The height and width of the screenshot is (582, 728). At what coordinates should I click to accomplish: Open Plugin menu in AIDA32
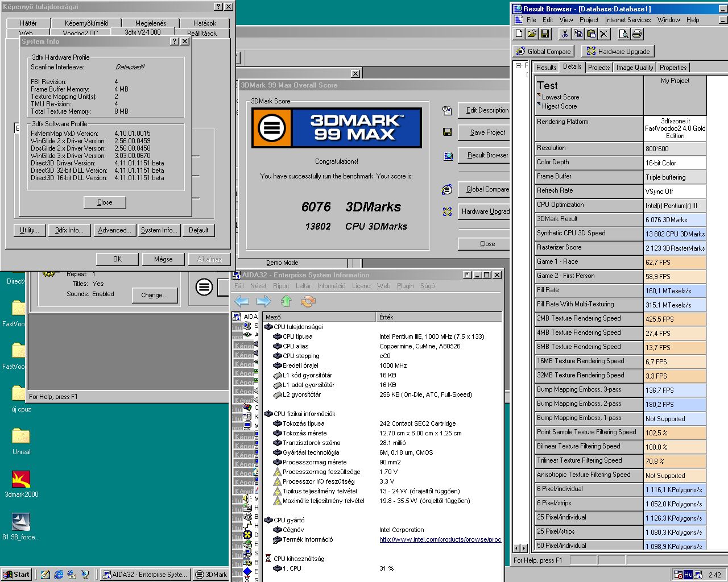click(405, 286)
